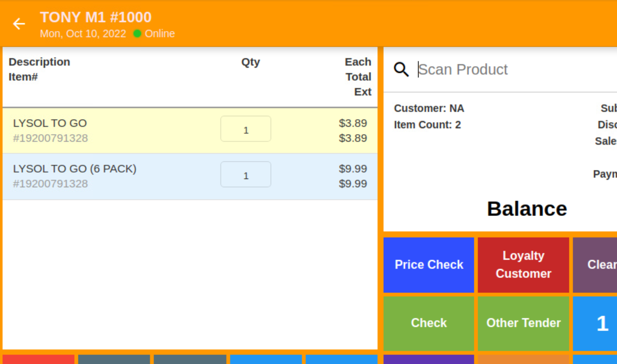Edit quantity for LYSOL TO GO (6 PACK)
Screen dimensions: 617x364
click(x=246, y=174)
